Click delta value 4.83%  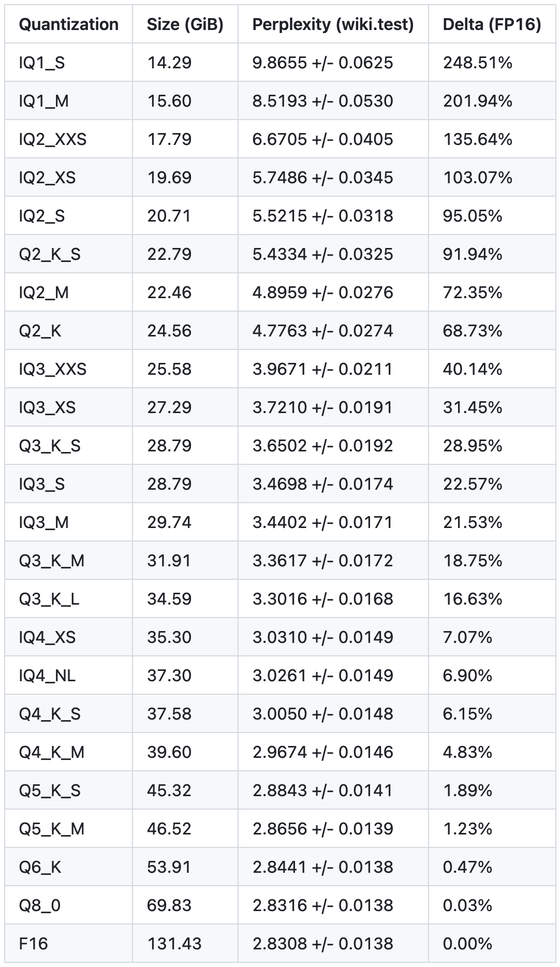[467, 752]
